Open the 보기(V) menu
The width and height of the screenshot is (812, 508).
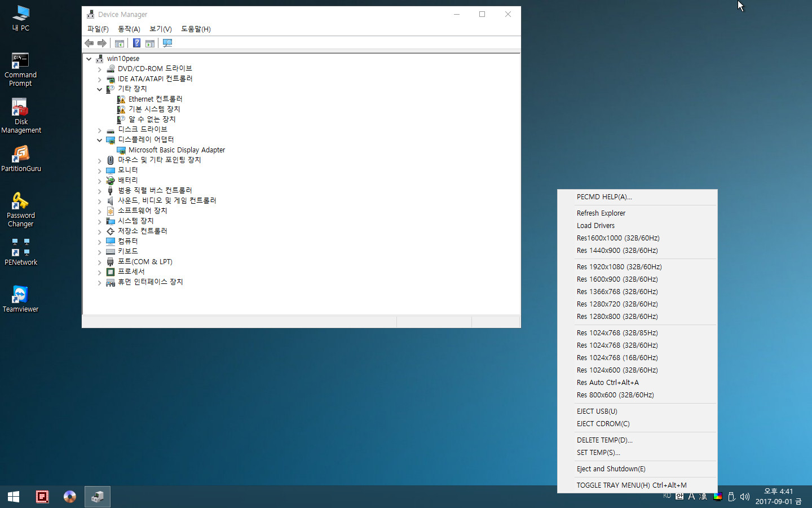tap(160, 29)
